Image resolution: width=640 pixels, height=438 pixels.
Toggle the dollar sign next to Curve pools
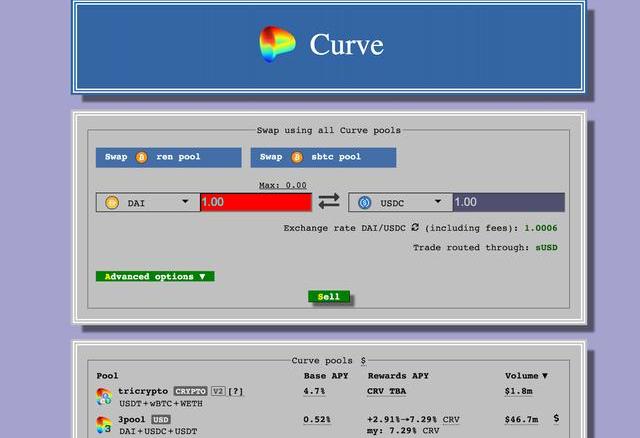click(363, 360)
